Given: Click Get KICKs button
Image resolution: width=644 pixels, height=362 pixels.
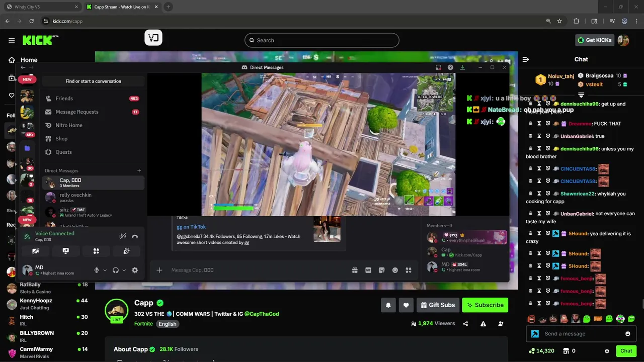Looking at the screenshot, I should [x=595, y=40].
